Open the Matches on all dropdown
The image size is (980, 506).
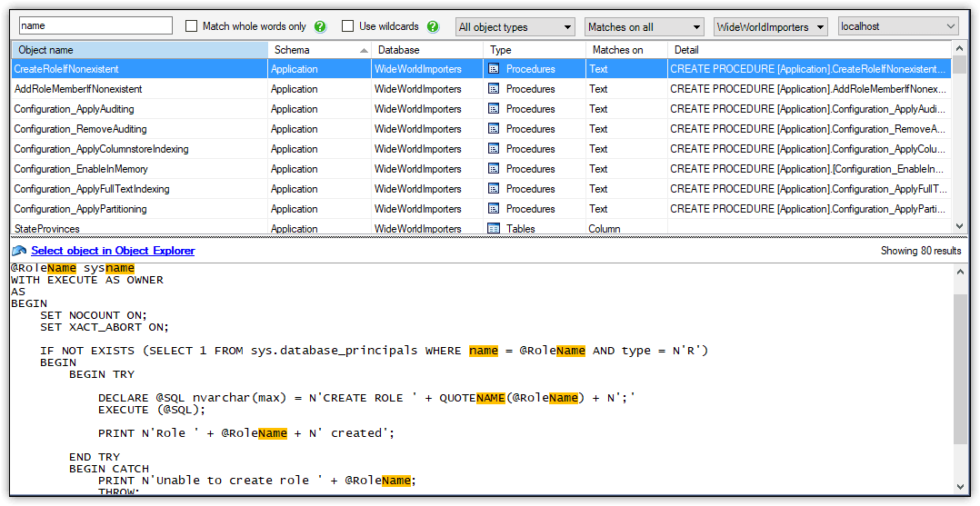[645, 27]
